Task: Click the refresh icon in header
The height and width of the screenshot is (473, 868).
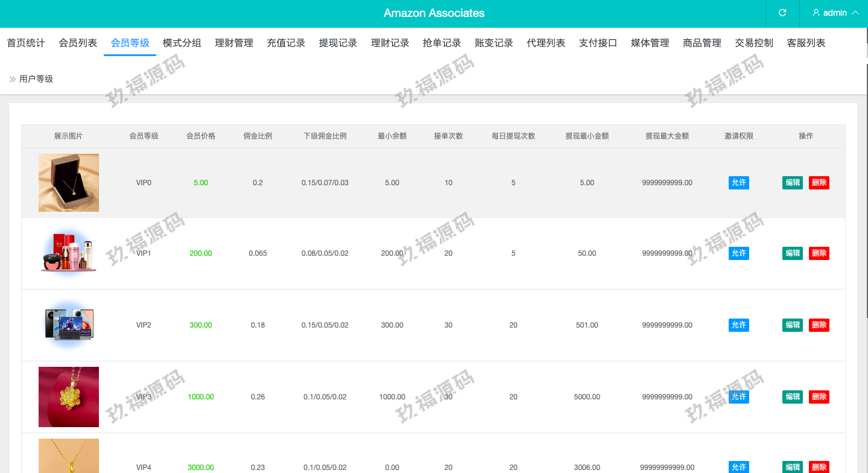Action: (x=782, y=13)
